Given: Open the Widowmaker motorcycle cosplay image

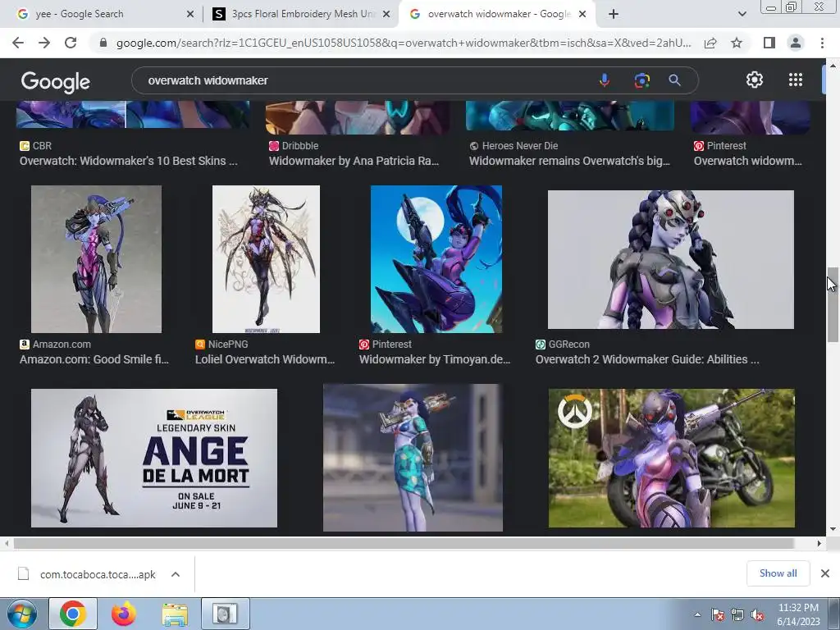Looking at the screenshot, I should click(x=671, y=458).
